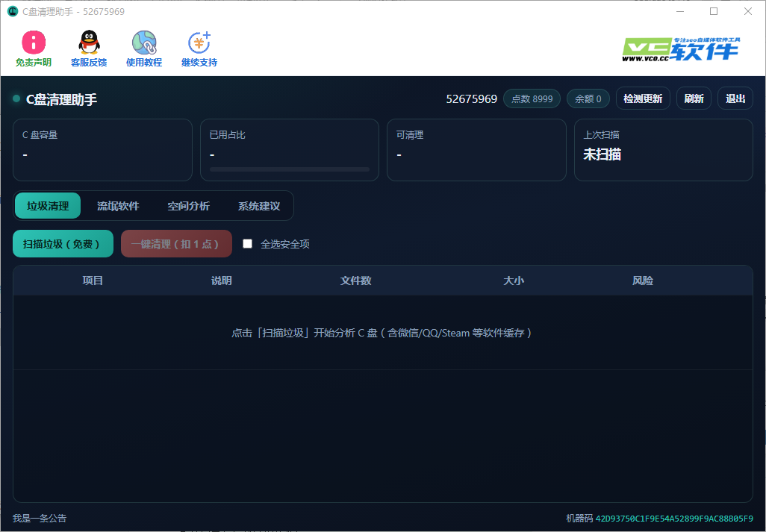
Task: Click the 点数 8999 badge
Action: [x=532, y=98]
